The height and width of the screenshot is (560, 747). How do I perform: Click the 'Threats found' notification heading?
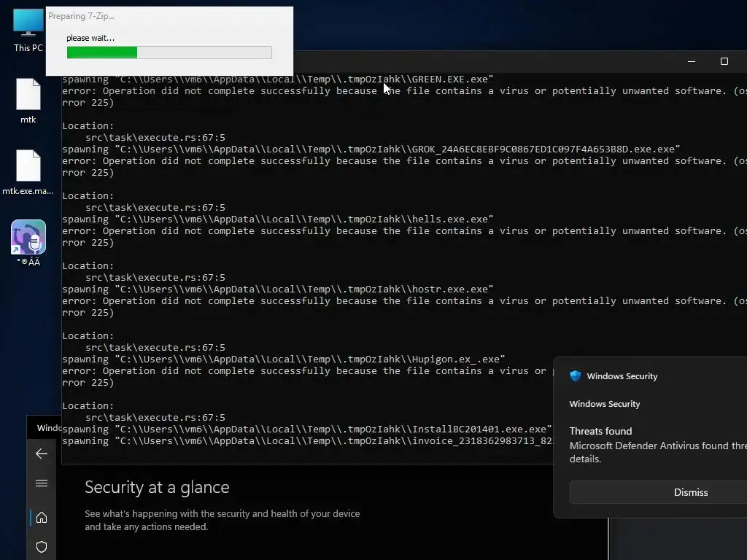tap(601, 431)
